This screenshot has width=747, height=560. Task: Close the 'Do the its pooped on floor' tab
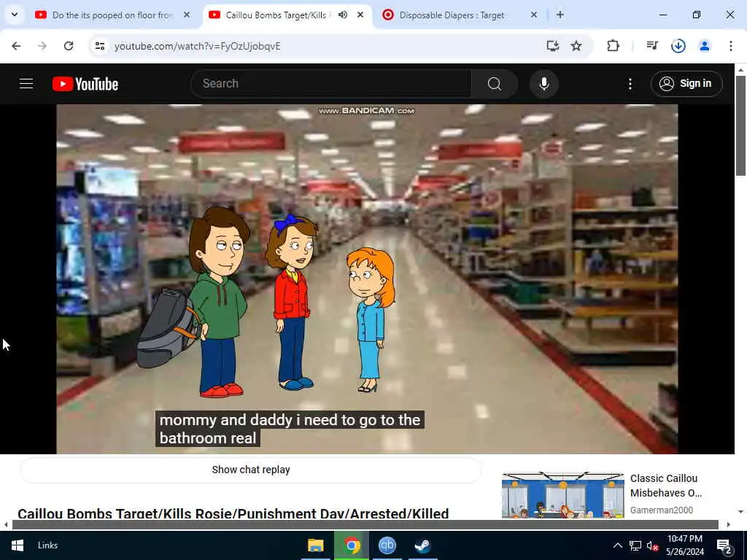pyautogui.click(x=187, y=15)
